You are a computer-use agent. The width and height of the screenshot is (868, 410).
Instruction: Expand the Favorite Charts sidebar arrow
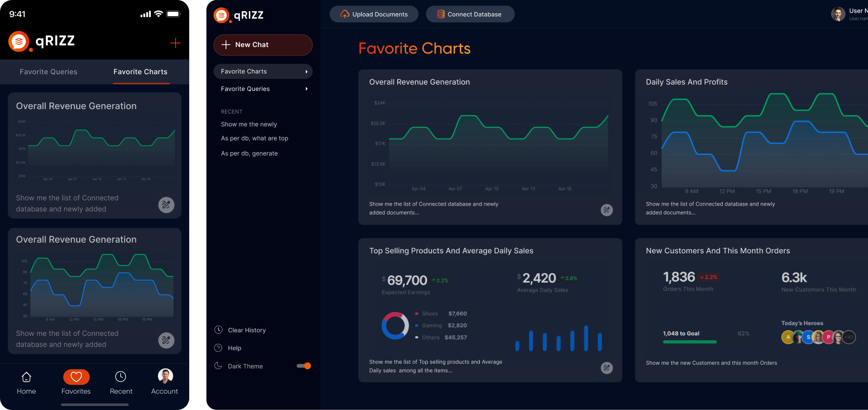pyautogui.click(x=306, y=72)
